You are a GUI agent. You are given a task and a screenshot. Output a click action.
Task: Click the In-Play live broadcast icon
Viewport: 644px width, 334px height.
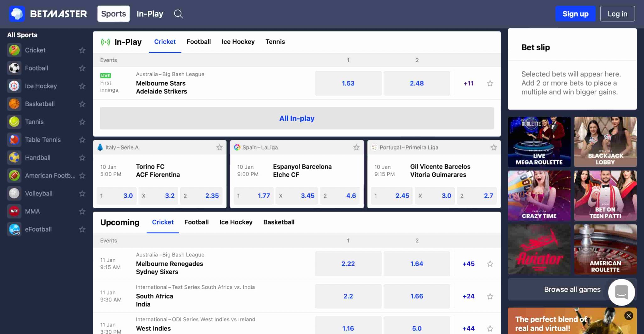105,42
